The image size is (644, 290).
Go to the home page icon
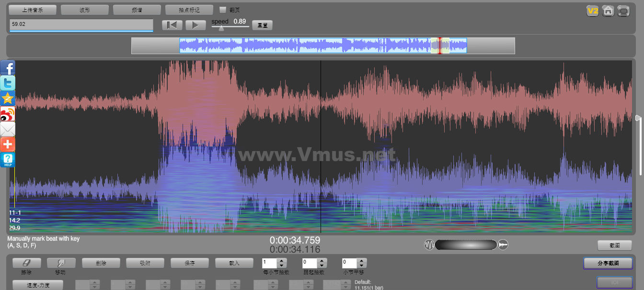point(608,11)
